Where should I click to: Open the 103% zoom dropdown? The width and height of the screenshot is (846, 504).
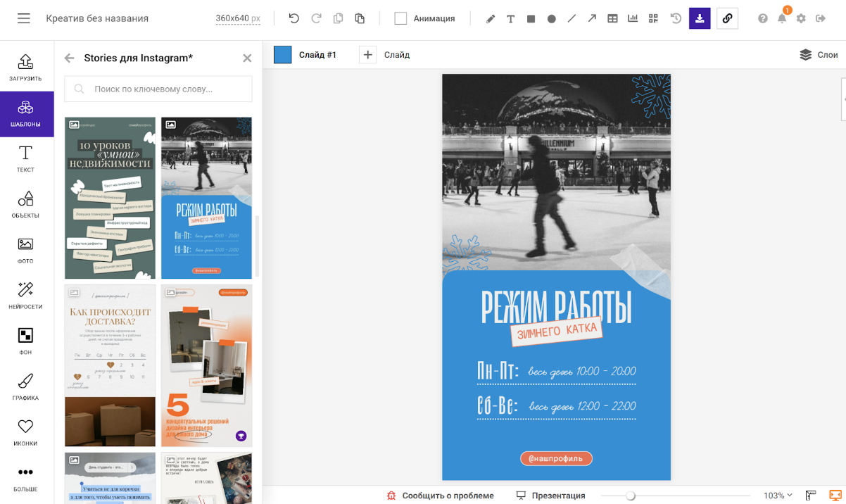[x=778, y=496]
